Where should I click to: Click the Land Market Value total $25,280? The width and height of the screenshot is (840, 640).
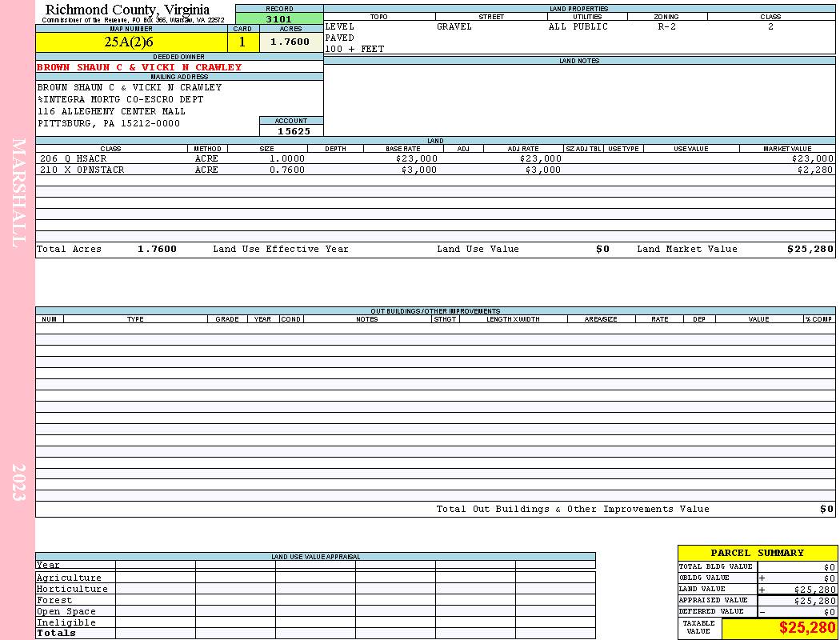coord(810,249)
